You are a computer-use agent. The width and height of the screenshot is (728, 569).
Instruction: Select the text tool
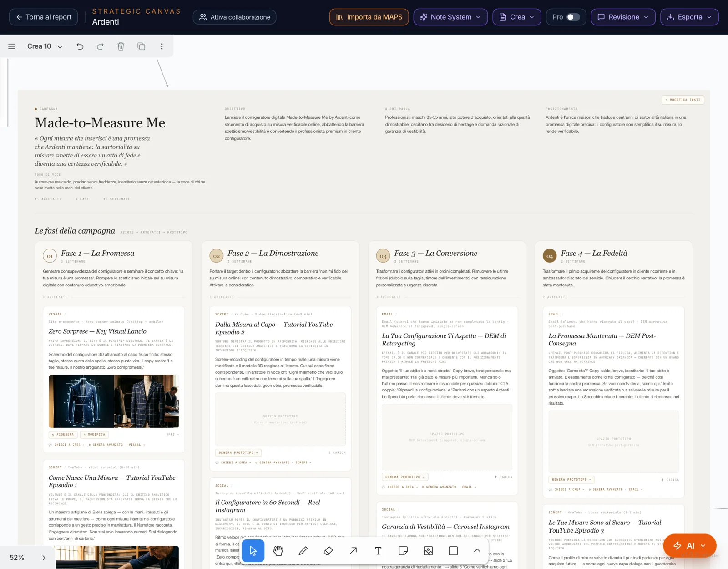[x=378, y=551]
